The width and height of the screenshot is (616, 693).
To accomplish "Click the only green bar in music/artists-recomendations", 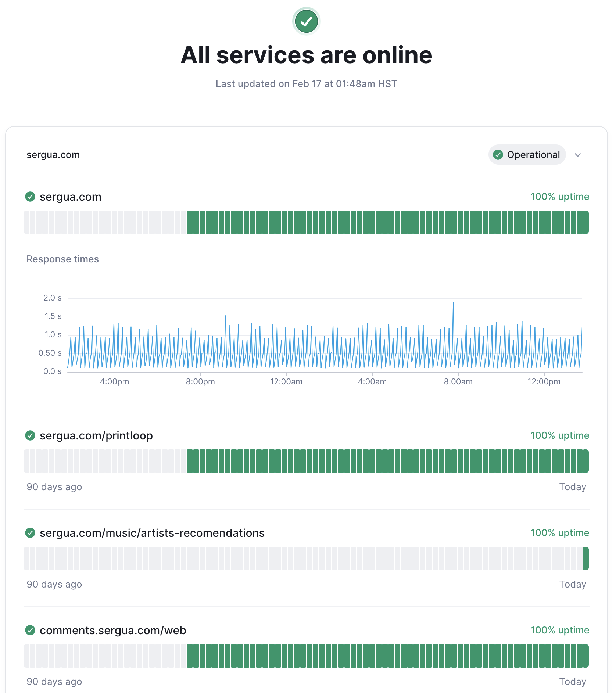I will click(586, 559).
